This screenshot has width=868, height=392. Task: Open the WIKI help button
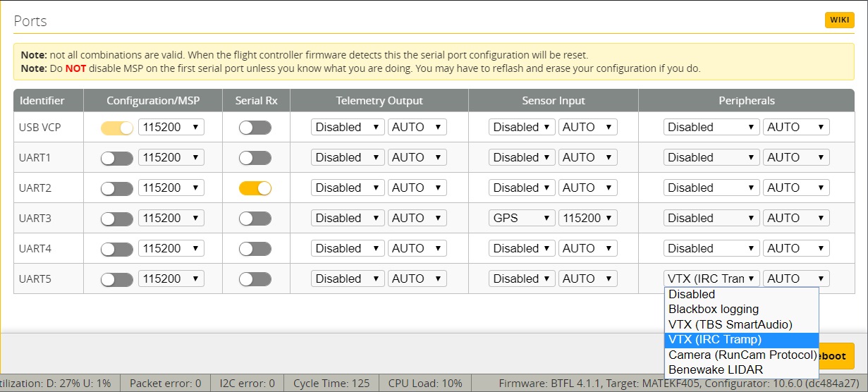(839, 20)
